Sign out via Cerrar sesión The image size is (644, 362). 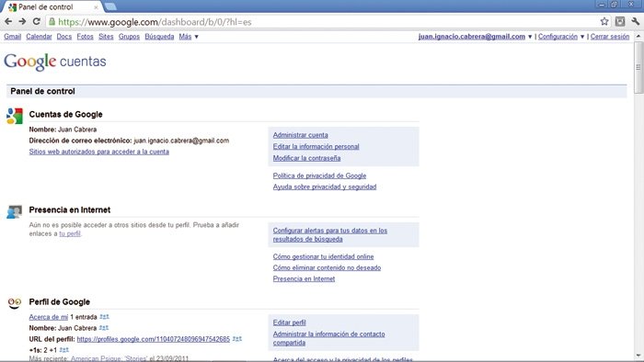(610, 37)
